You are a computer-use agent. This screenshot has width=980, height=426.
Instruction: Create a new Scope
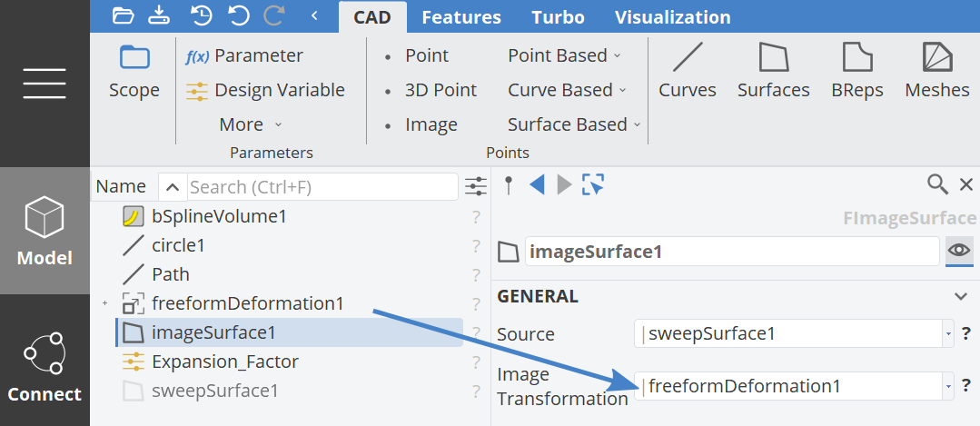(134, 73)
